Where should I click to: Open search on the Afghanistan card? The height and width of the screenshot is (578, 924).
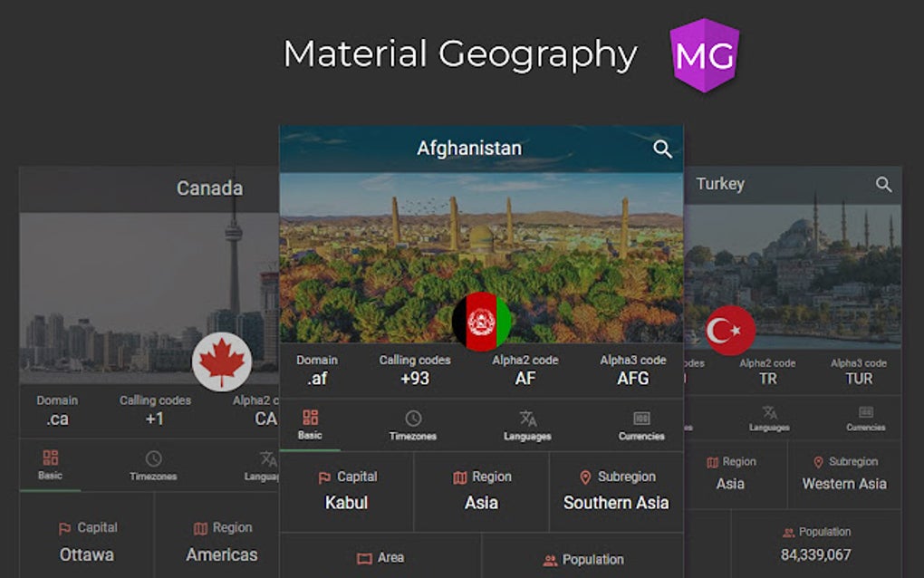[x=660, y=148]
